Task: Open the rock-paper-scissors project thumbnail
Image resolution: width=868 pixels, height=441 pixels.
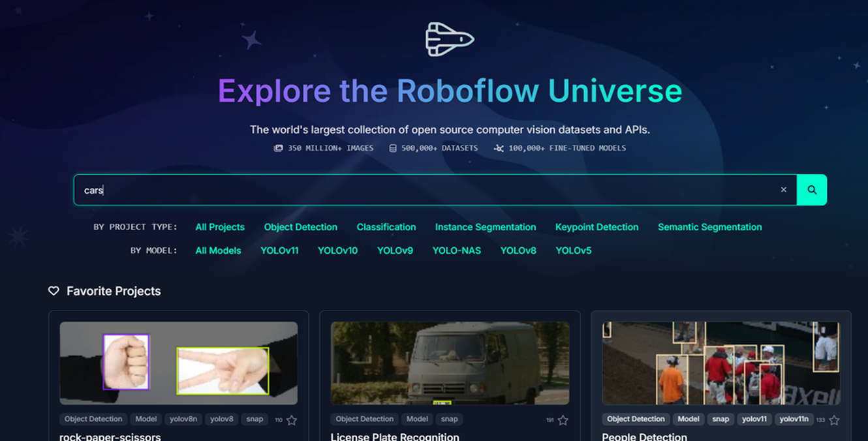Action: click(179, 363)
